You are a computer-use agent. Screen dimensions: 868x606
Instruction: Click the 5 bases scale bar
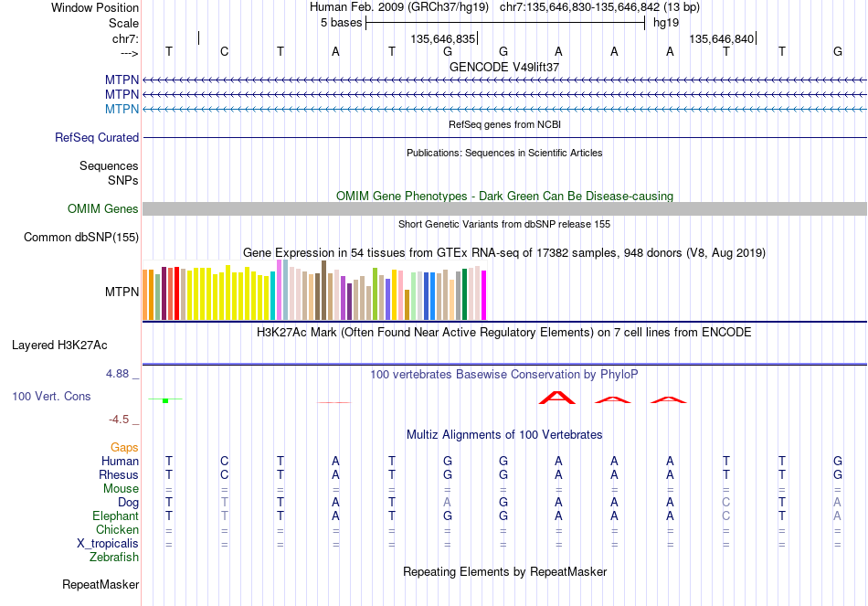[505, 23]
